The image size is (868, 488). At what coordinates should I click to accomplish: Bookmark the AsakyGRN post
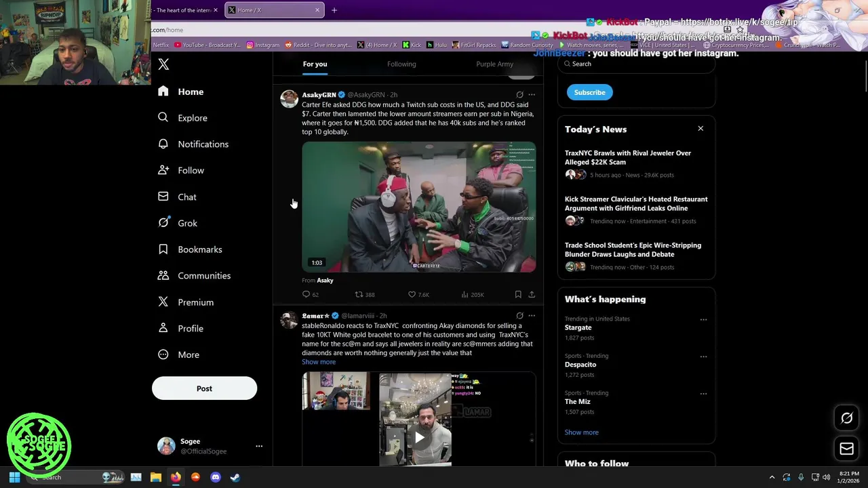click(518, 294)
